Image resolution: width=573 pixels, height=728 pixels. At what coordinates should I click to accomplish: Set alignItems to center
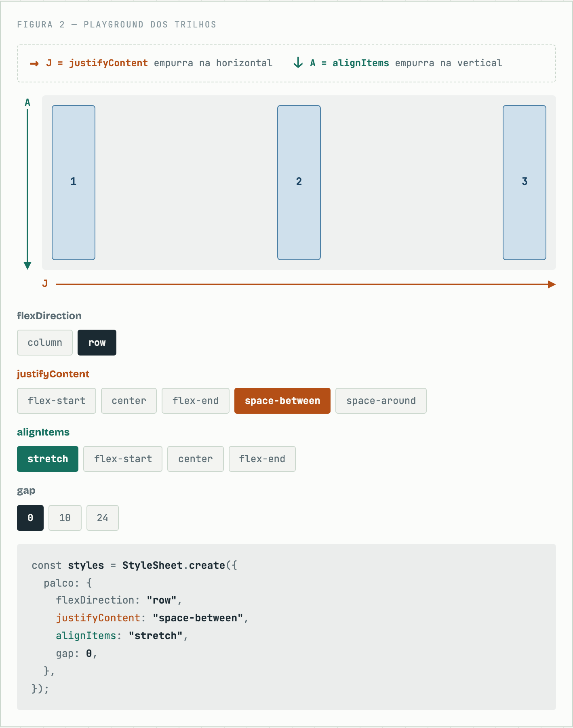pyautogui.click(x=196, y=459)
